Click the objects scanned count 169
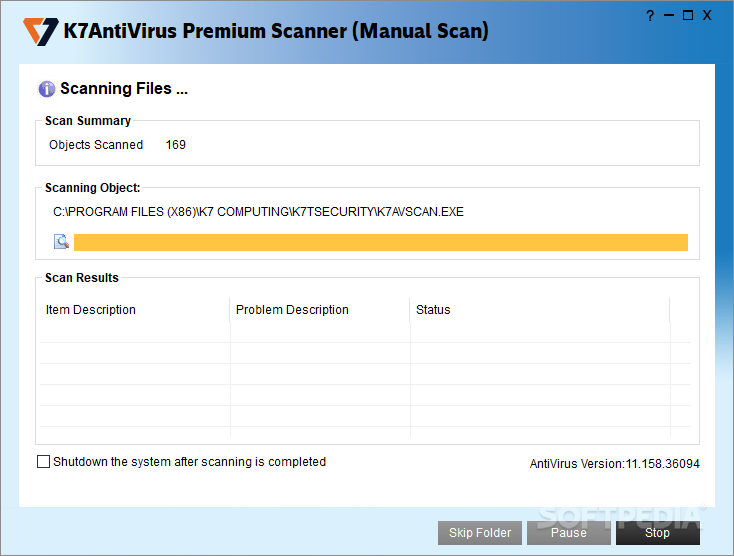Image resolution: width=734 pixels, height=556 pixels. (176, 145)
